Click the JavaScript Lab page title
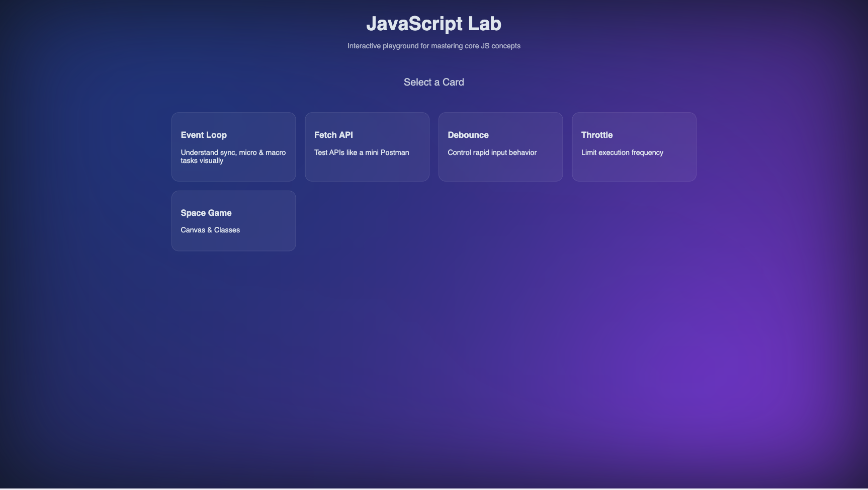Image resolution: width=868 pixels, height=490 pixels. point(434,23)
